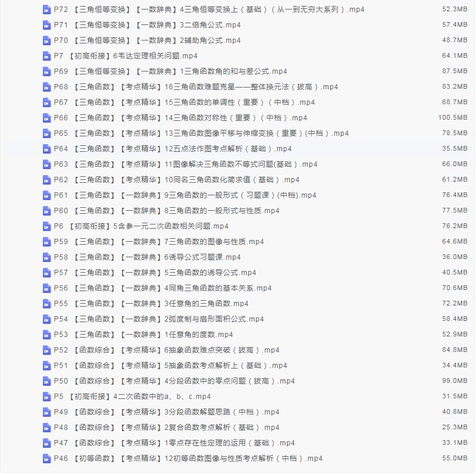Image resolution: width=476 pixels, height=474 pixels.
Task: Click the video icon beside P46 初等函数
Action: tap(46, 459)
